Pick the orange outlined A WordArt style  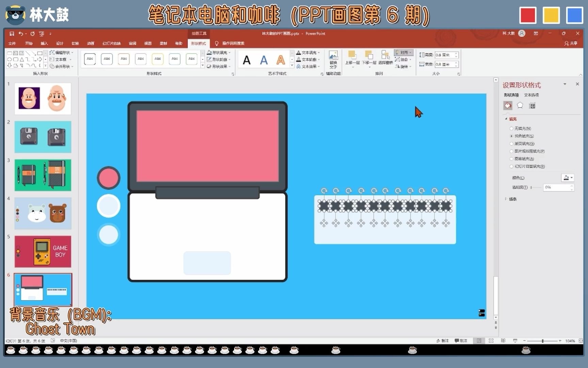(281, 60)
